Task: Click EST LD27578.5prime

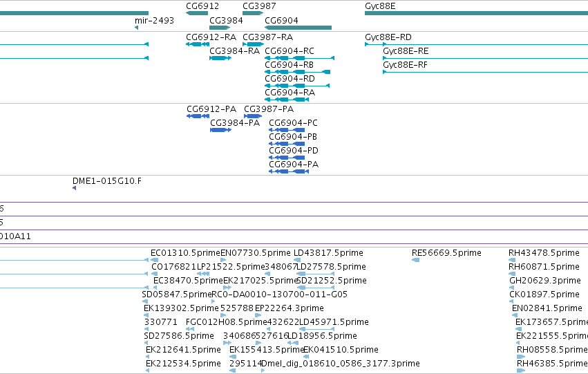Action: pos(331,267)
